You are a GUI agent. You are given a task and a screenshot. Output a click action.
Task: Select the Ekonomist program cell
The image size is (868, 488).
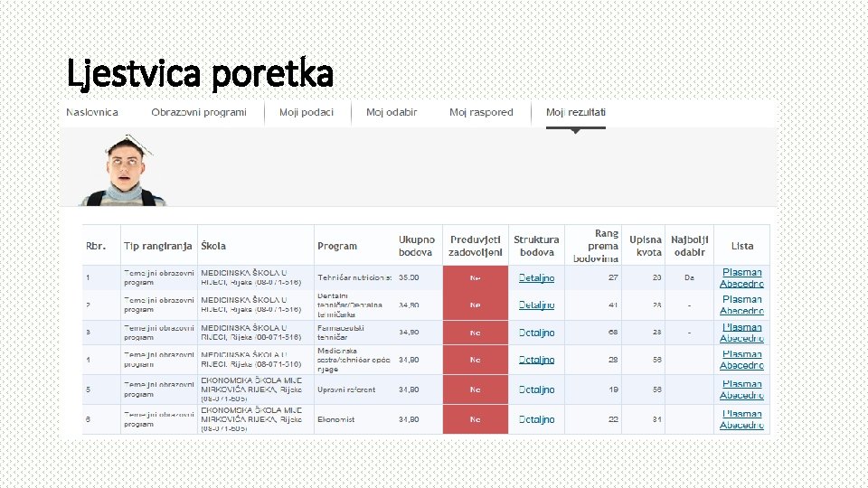pos(354,419)
